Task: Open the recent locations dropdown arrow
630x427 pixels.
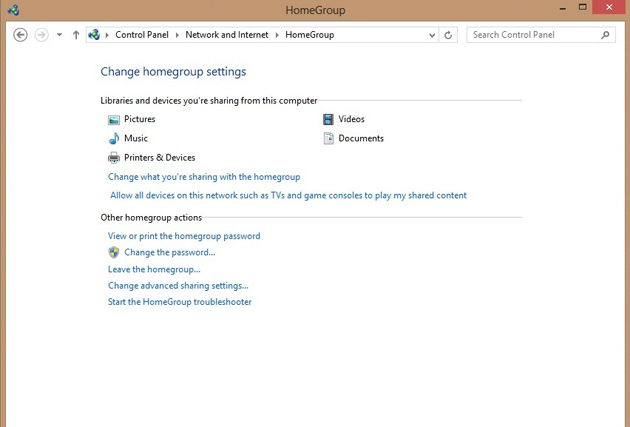Action: (x=59, y=35)
